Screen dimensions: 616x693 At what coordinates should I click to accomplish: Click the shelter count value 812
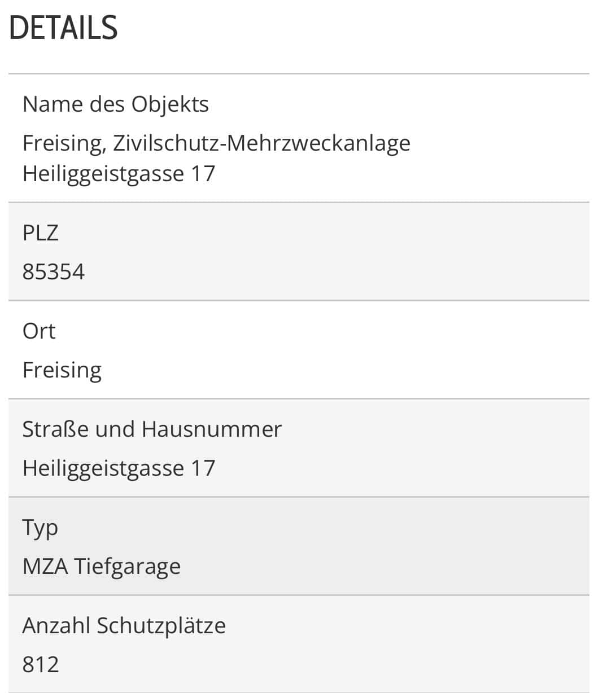pos(41,665)
